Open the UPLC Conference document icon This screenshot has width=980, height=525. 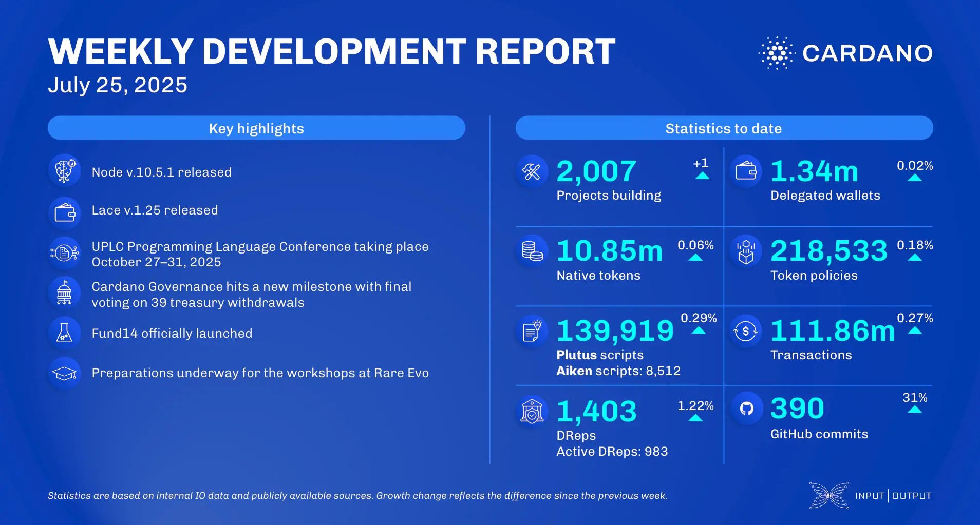click(65, 252)
